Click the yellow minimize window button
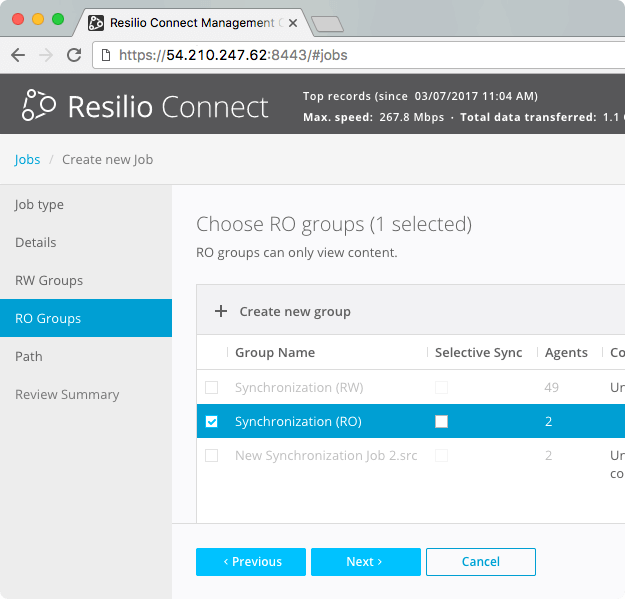The image size is (625, 599). click(x=38, y=19)
